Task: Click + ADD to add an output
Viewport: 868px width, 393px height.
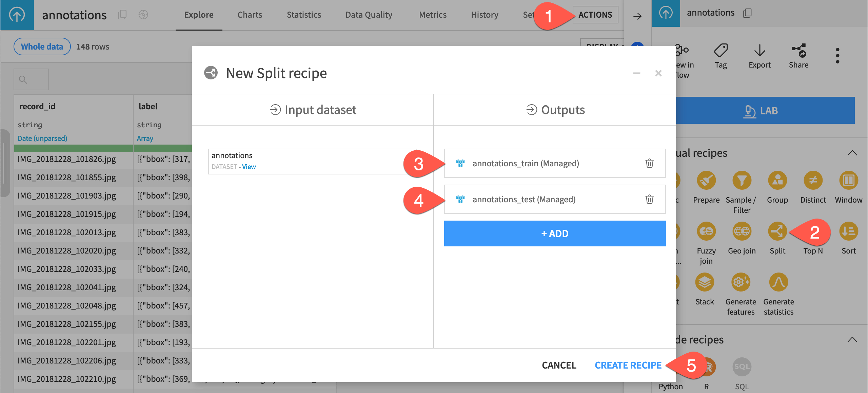Action: pyautogui.click(x=555, y=233)
